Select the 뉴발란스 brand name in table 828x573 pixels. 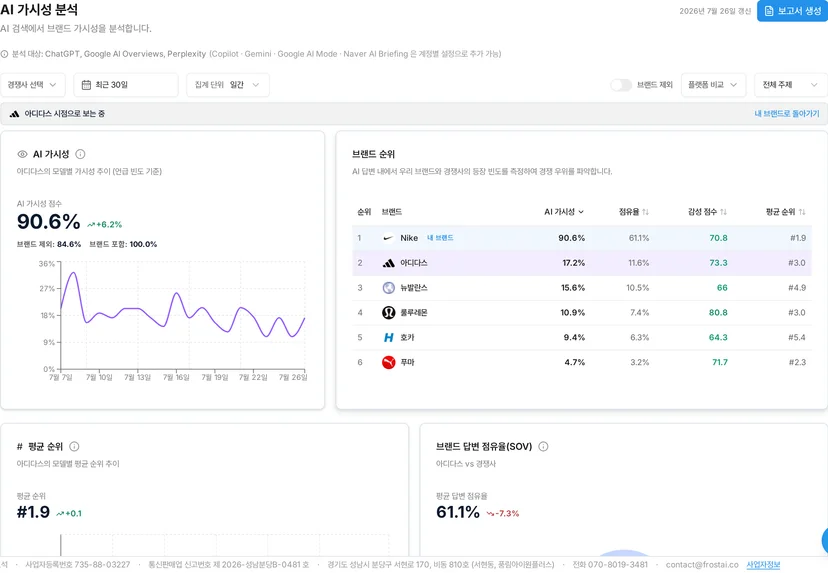413,288
